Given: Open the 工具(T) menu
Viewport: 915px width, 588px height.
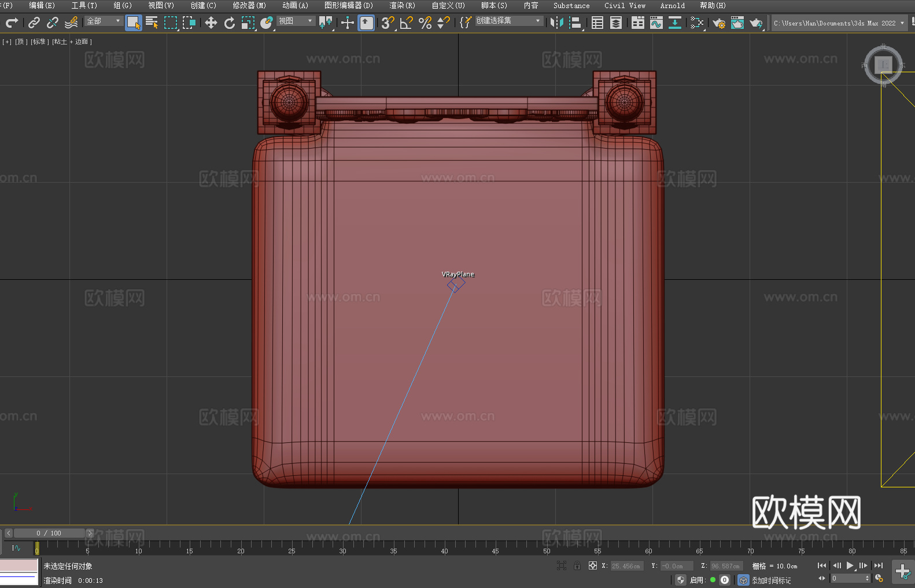Looking at the screenshot, I should pos(84,5).
